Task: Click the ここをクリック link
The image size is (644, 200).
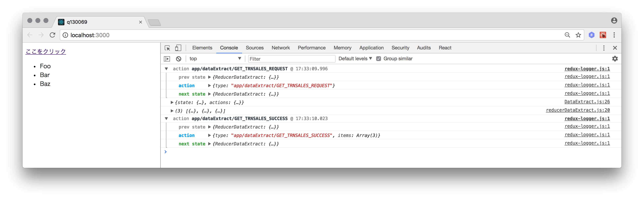Action: [46, 51]
